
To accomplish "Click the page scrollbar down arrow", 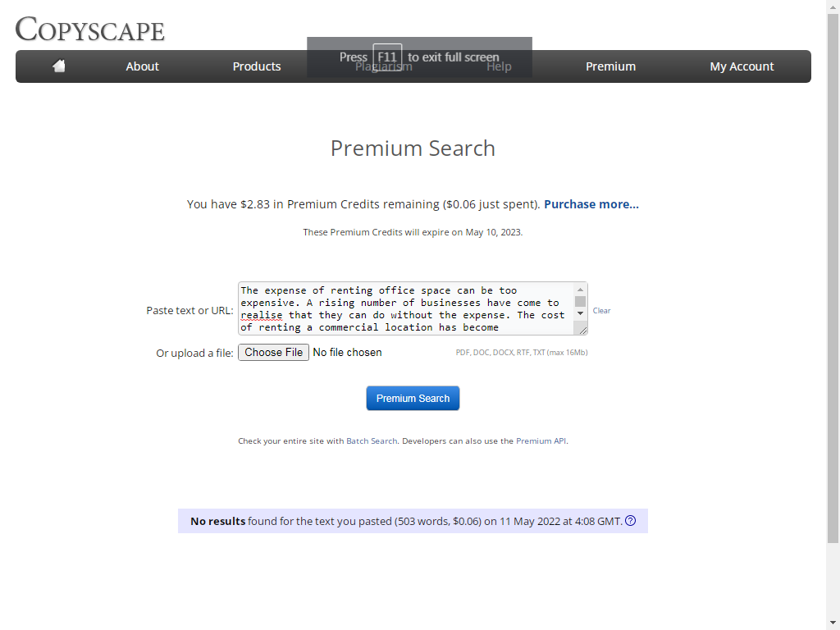I will (833, 623).
